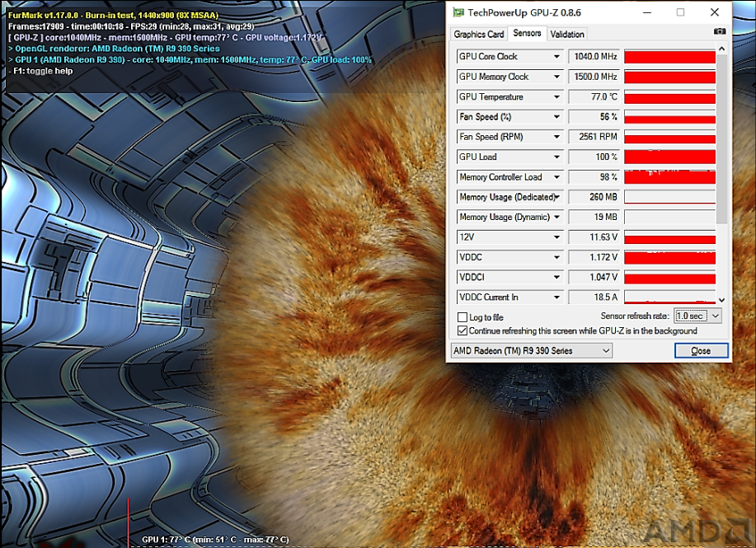Expand VDDC Current In sensor options
The width and height of the screenshot is (756, 548).
[x=556, y=297]
